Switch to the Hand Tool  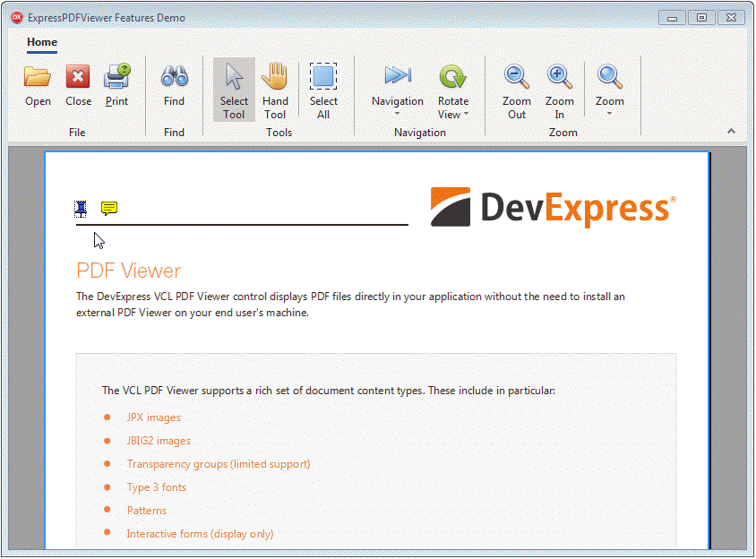pos(275,90)
